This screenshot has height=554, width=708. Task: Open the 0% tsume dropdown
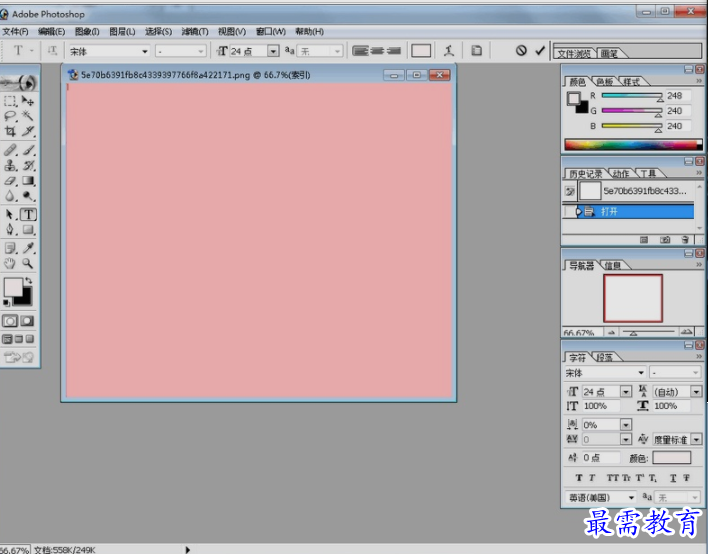click(625, 425)
